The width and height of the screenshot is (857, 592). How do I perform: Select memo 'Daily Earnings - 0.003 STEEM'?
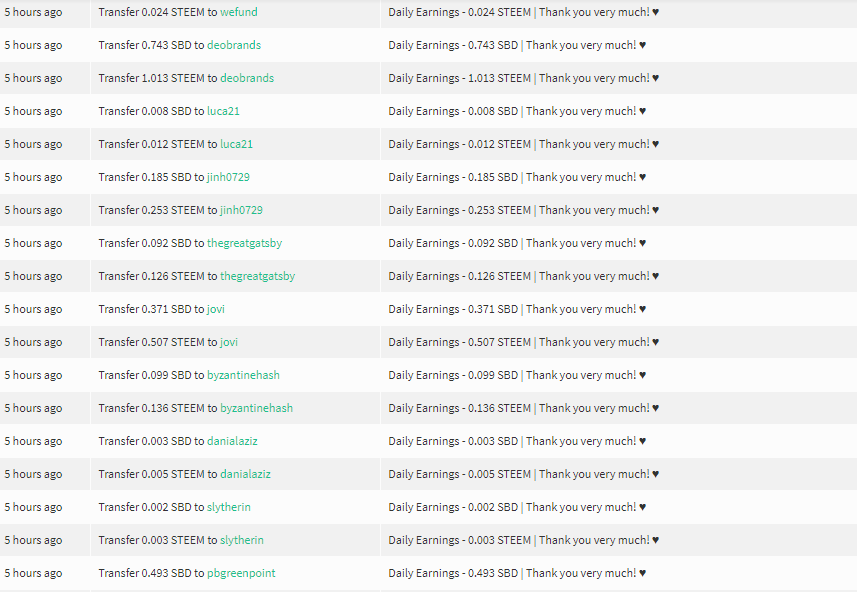[460, 540]
